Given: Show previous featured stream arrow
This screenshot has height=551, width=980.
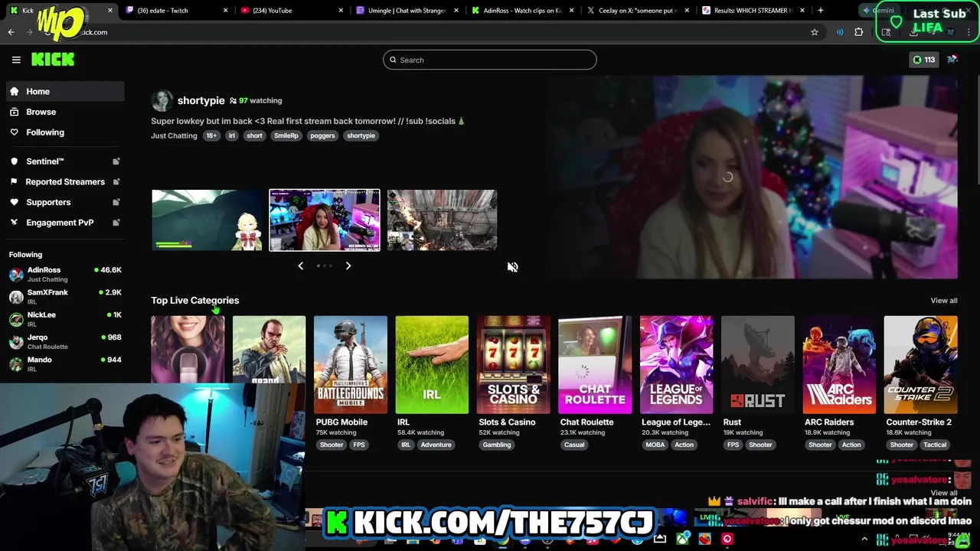Looking at the screenshot, I should 301,266.
